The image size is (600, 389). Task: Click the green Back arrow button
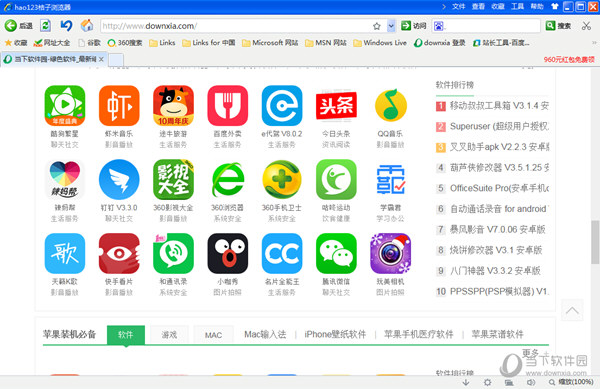(11, 26)
